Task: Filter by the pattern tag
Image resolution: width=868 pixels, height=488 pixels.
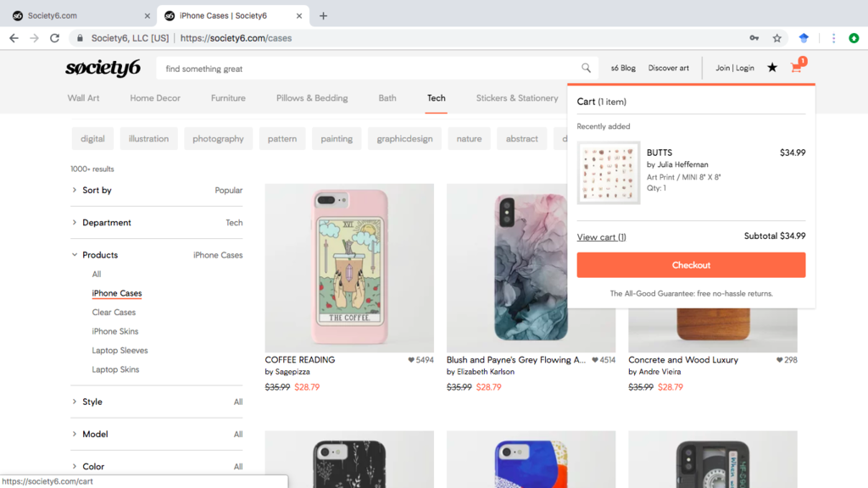Action: point(282,139)
